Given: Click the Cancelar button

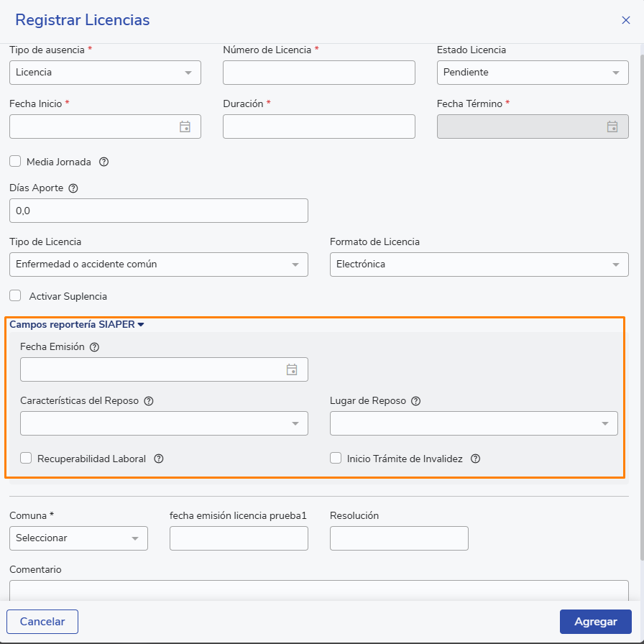Looking at the screenshot, I should tap(42, 622).
